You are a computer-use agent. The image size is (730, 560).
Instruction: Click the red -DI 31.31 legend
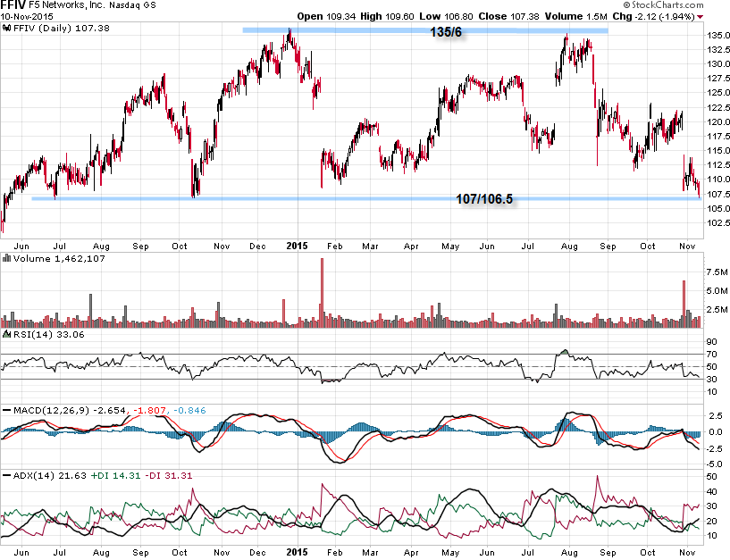(x=168, y=475)
